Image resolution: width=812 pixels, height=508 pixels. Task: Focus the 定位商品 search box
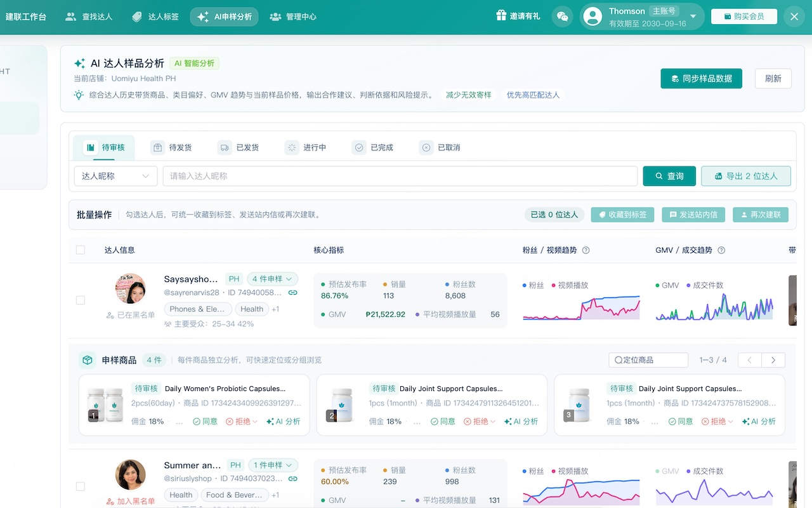pos(648,360)
